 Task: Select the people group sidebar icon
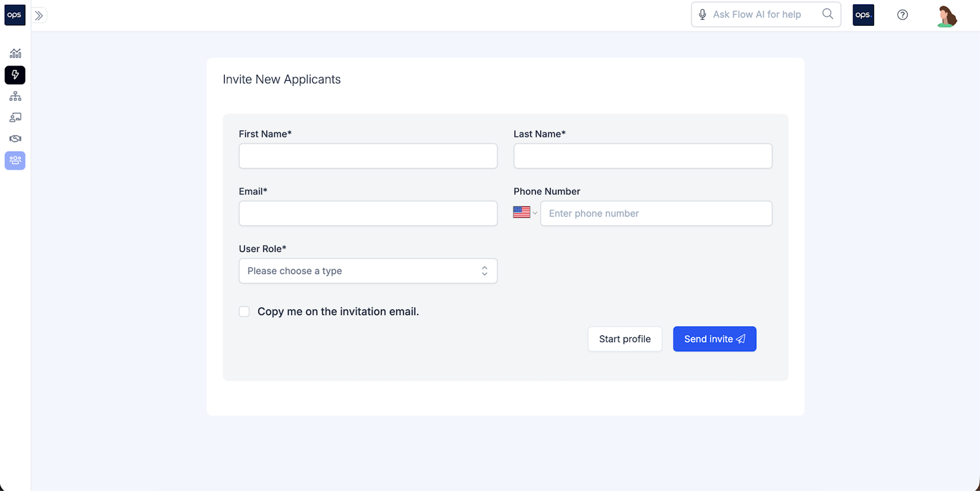click(x=15, y=161)
